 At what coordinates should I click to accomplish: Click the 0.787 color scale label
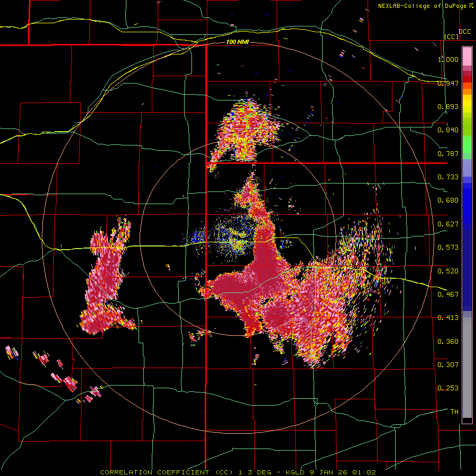click(x=448, y=153)
